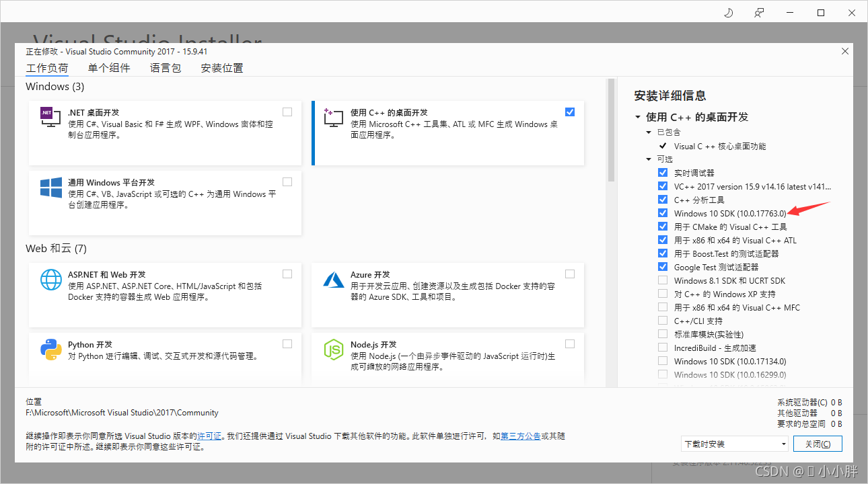Viewport: 868px width, 484px height.
Task: Collapse the 可选 section
Action: [649, 159]
